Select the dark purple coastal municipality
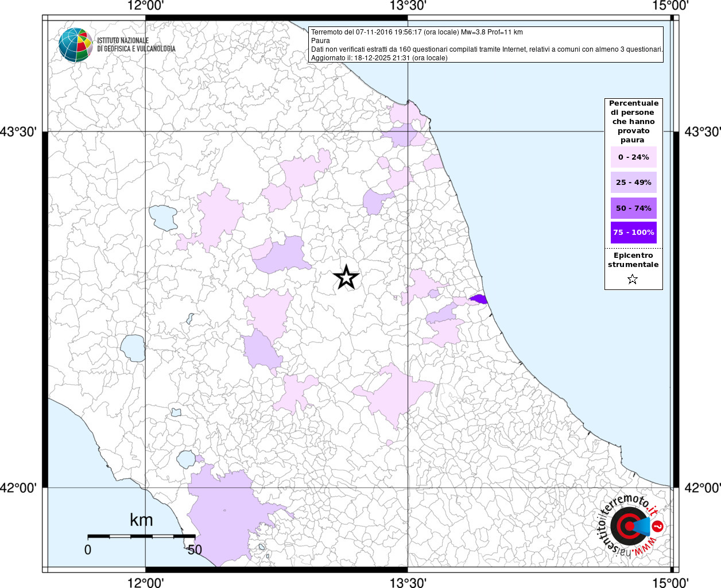 click(479, 299)
